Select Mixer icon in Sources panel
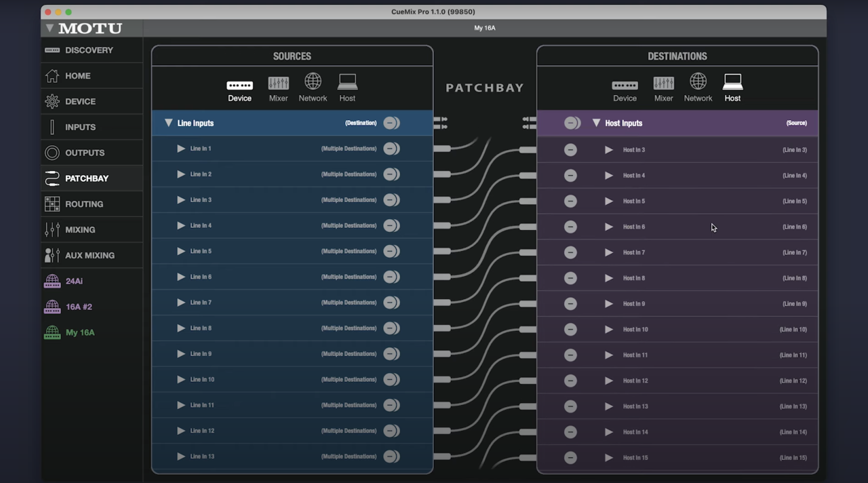 tap(278, 88)
